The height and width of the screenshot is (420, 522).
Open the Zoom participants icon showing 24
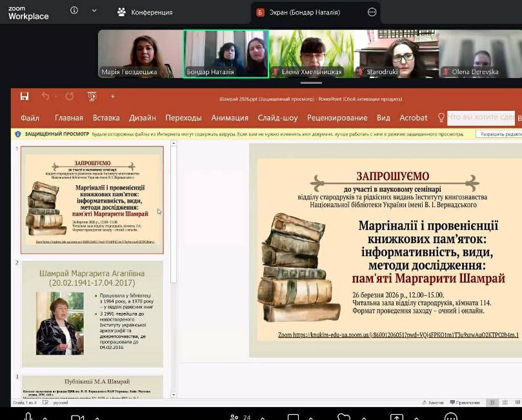(236, 417)
